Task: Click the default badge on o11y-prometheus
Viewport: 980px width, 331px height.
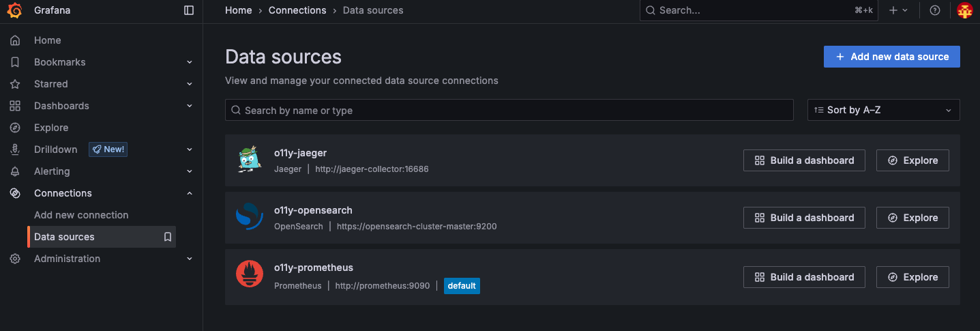Action: tap(462, 286)
